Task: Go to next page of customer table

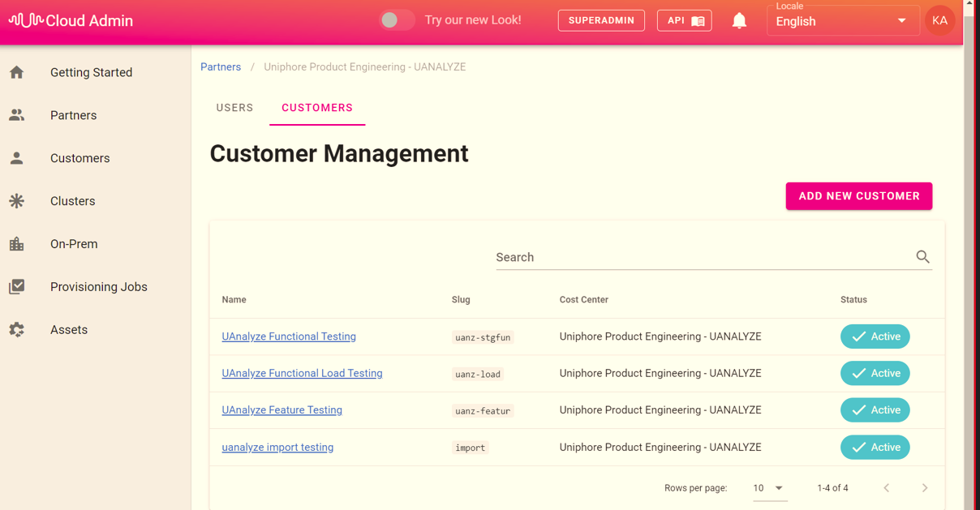Action: pos(925,487)
